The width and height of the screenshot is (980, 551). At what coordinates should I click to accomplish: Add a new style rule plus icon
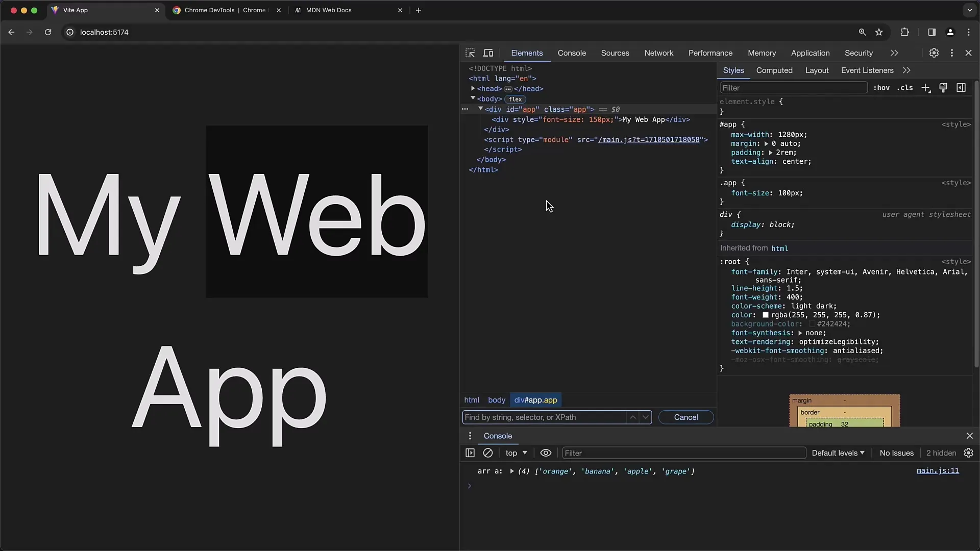[x=926, y=88]
